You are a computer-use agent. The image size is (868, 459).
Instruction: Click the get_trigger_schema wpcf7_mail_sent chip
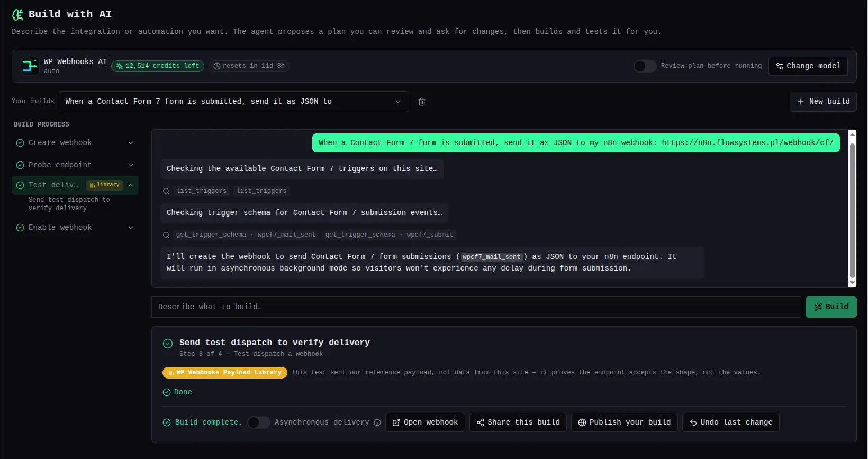(x=246, y=235)
